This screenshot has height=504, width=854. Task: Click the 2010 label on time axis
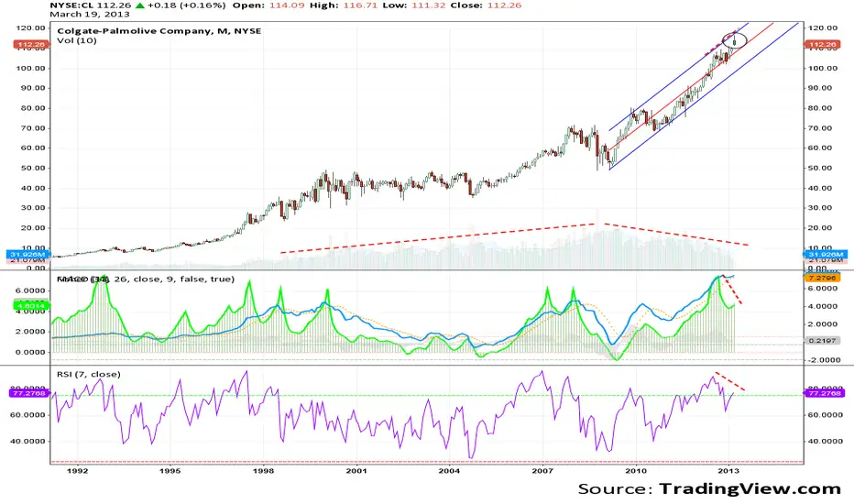click(636, 471)
